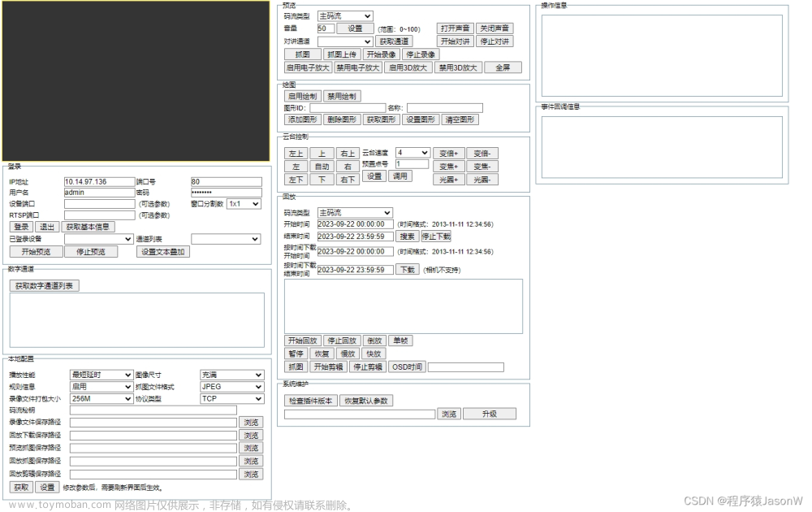The width and height of the screenshot is (812, 512).
Task: Move the PTZ 右下 direction
Action: [x=348, y=180]
